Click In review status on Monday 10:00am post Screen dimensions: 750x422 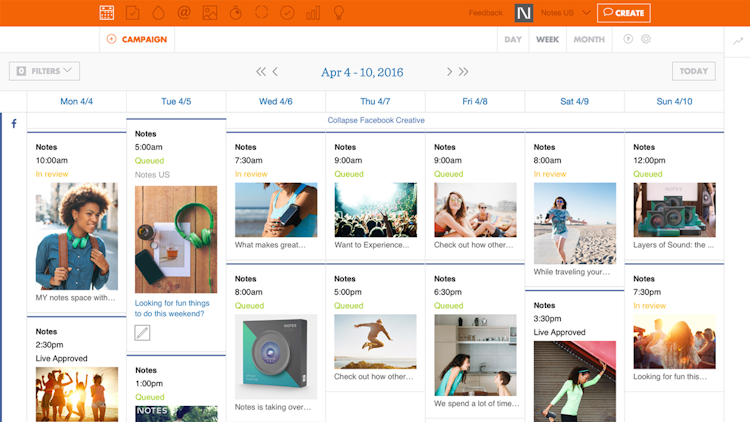click(52, 174)
